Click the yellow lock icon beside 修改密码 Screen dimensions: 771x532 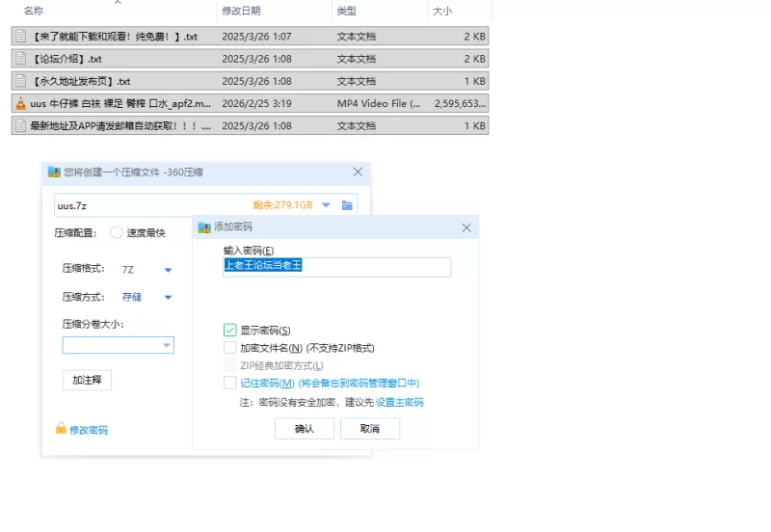[61, 429]
